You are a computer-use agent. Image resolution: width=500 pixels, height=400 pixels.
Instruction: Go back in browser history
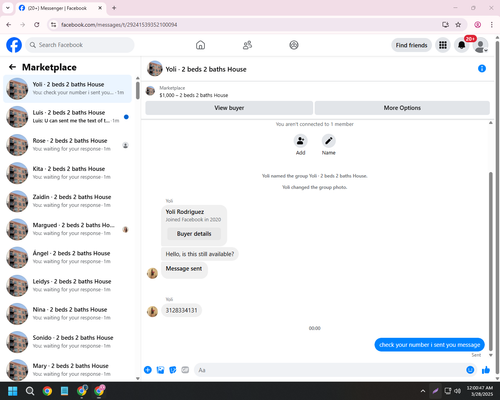9,25
